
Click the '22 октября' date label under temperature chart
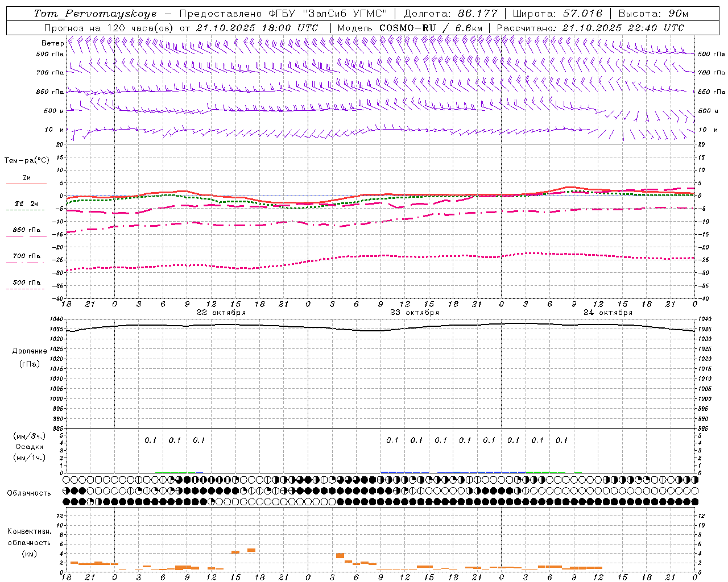(x=221, y=313)
